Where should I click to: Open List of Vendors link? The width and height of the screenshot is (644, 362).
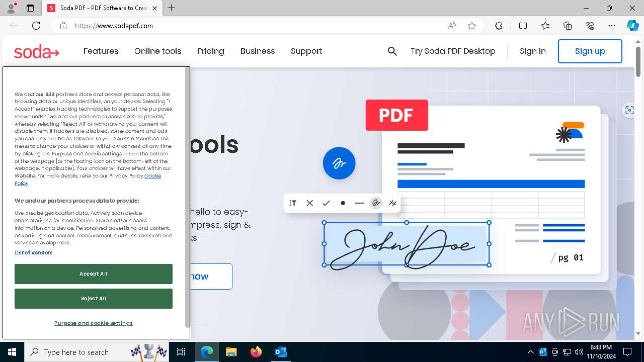34,253
